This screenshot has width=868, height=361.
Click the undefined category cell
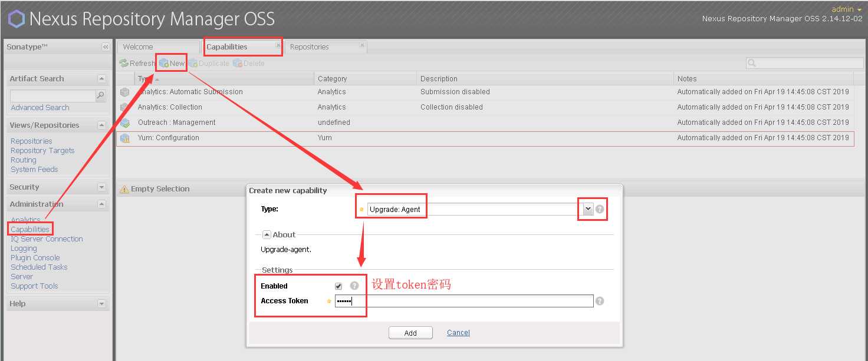click(334, 122)
